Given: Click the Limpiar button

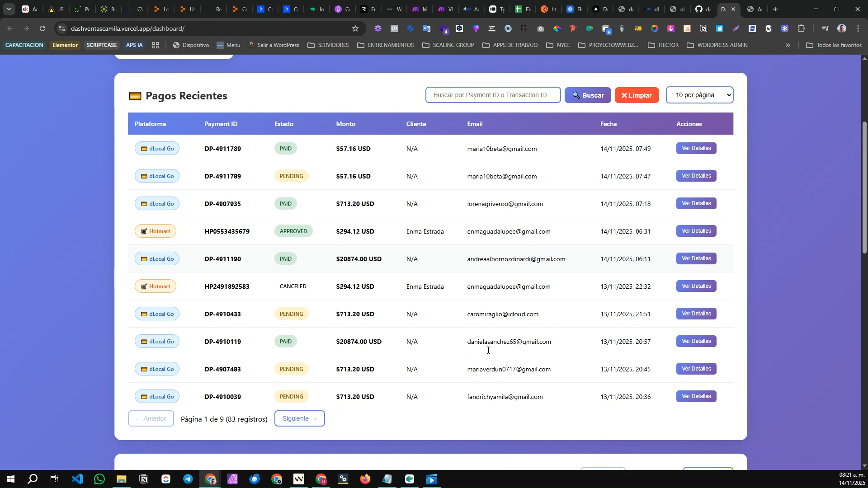Looking at the screenshot, I should [637, 95].
